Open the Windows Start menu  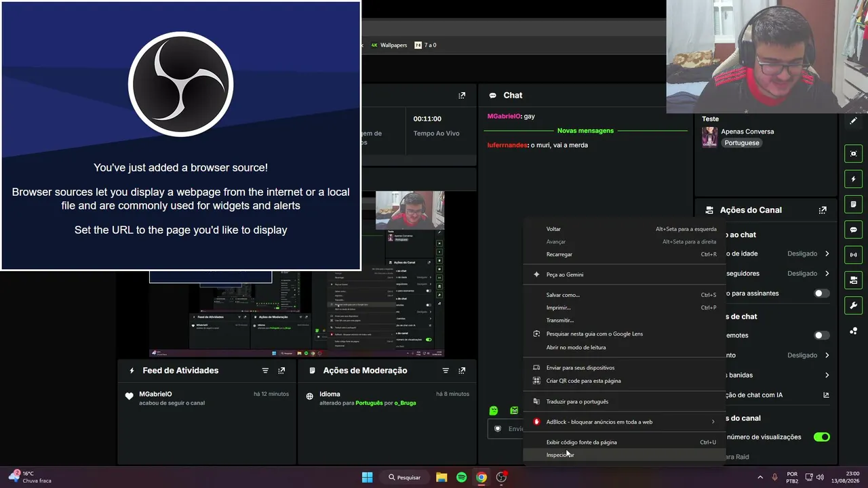click(367, 477)
